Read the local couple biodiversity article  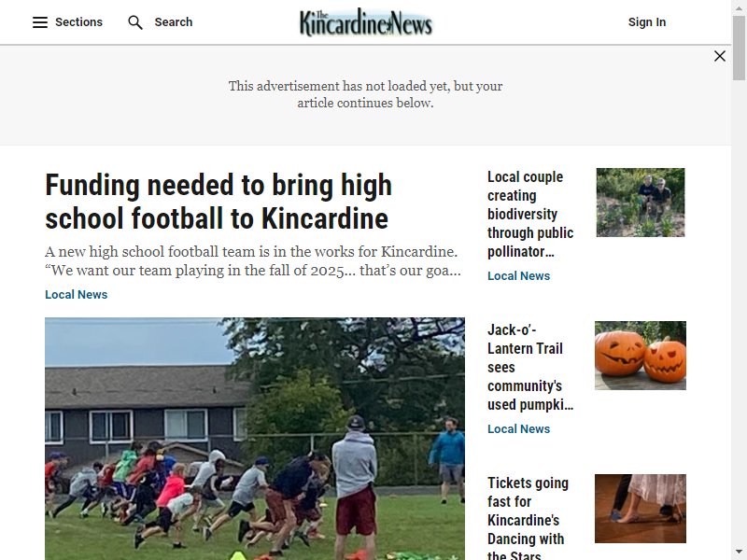click(530, 215)
